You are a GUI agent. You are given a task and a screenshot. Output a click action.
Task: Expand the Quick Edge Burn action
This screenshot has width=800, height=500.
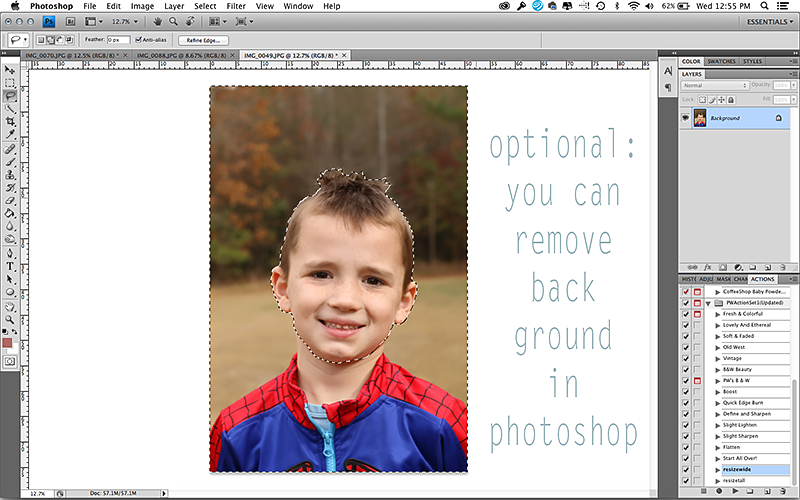(x=717, y=403)
